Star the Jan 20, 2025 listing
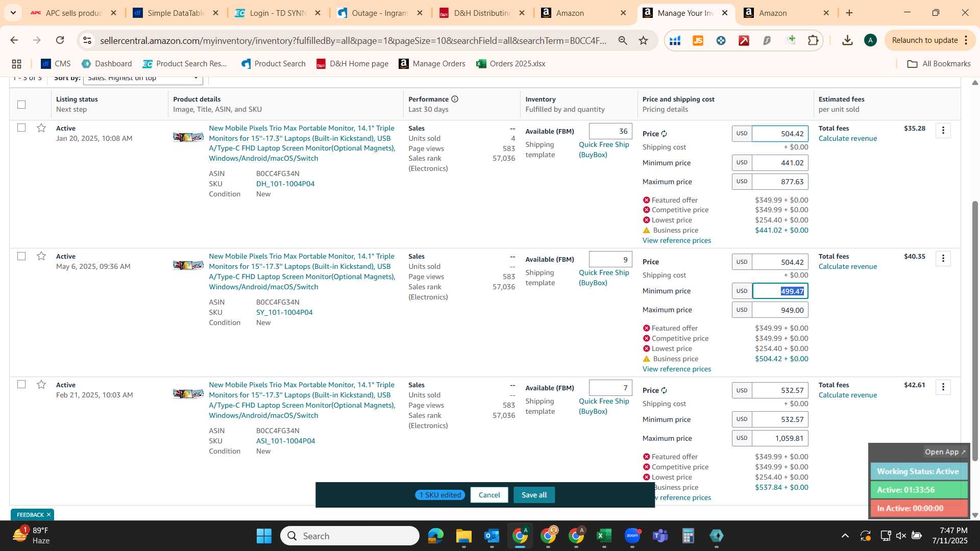The width and height of the screenshot is (980, 551). (x=41, y=128)
